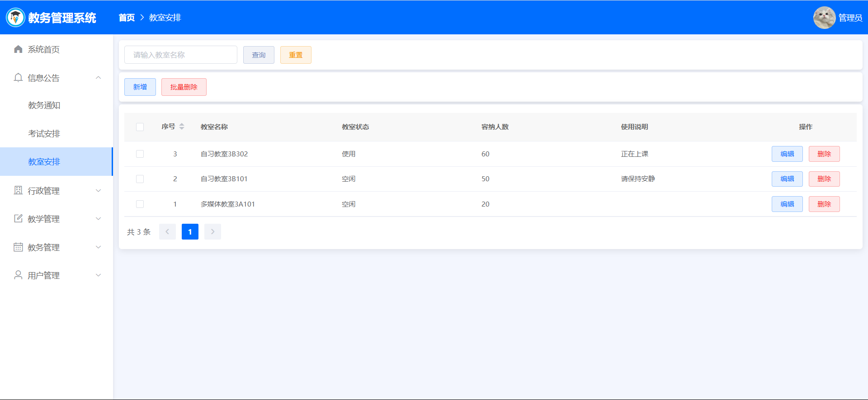Click the 使用 status cell
This screenshot has width=868, height=400.
pyautogui.click(x=349, y=154)
